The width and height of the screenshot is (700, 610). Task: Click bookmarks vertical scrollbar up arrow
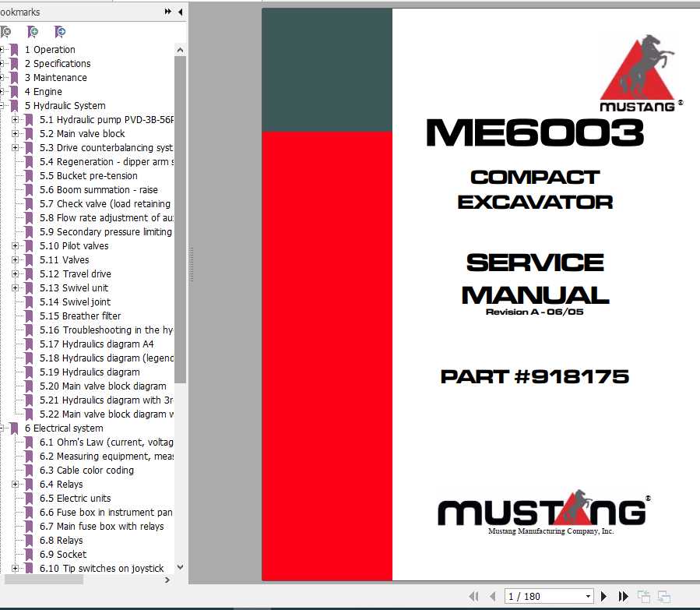pyautogui.click(x=180, y=50)
